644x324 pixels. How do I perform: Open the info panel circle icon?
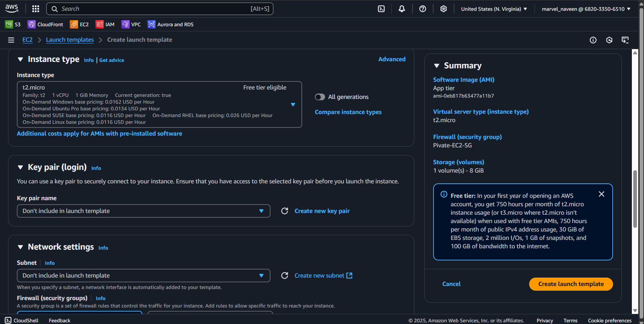pyautogui.click(x=593, y=40)
